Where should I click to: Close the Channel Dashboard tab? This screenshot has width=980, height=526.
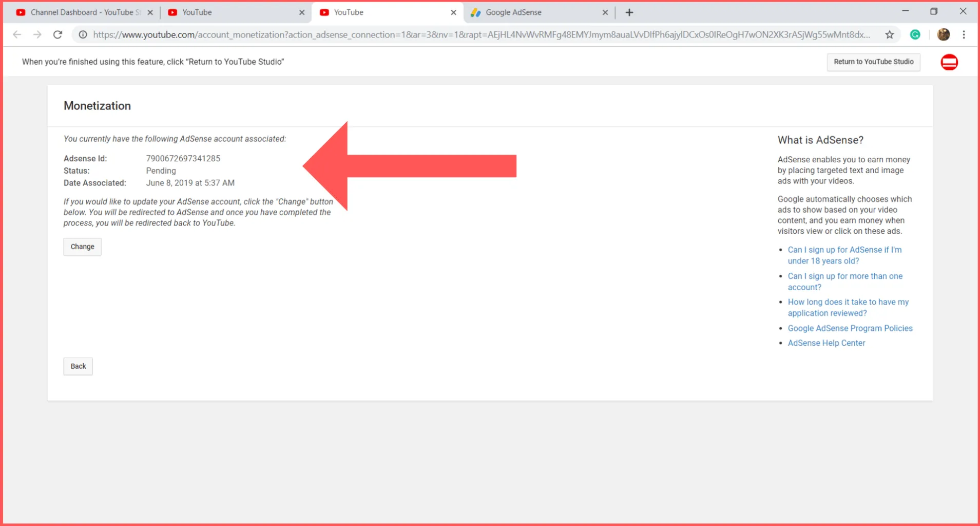(x=150, y=12)
